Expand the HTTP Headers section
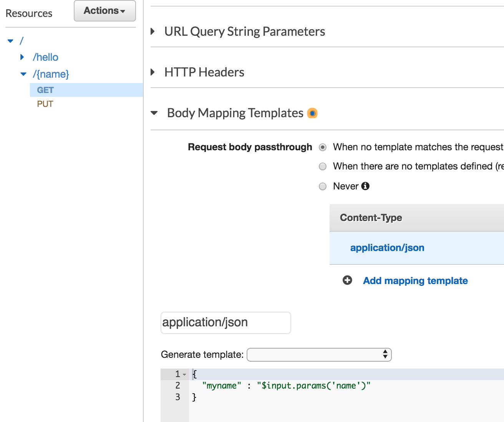 (153, 72)
